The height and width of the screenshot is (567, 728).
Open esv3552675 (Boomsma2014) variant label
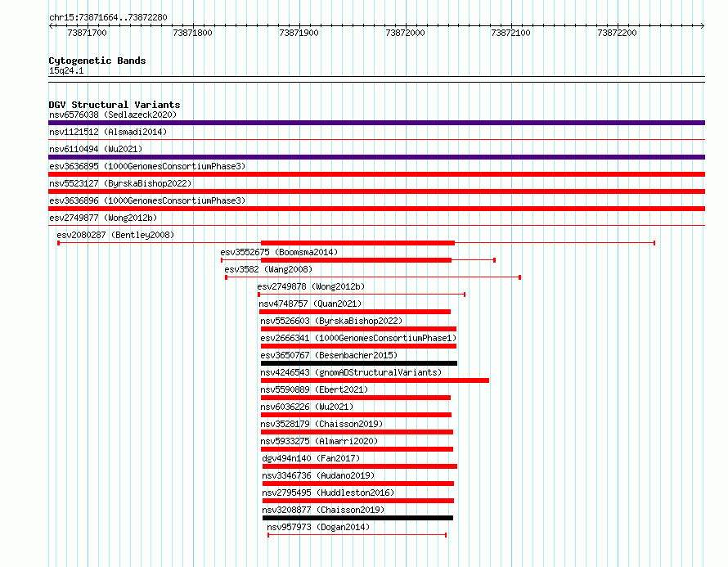279,252
